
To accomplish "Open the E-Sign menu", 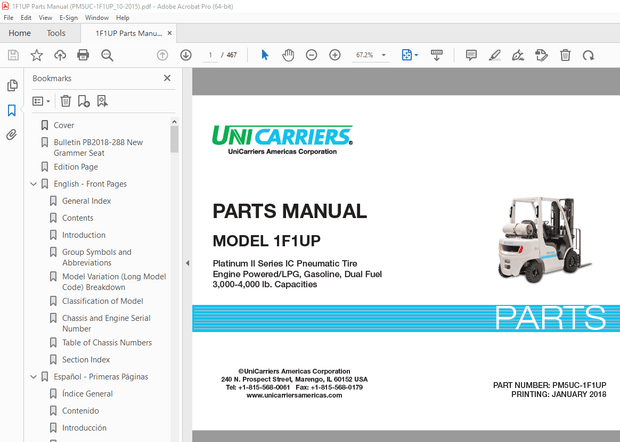I will pyautogui.click(x=68, y=18).
